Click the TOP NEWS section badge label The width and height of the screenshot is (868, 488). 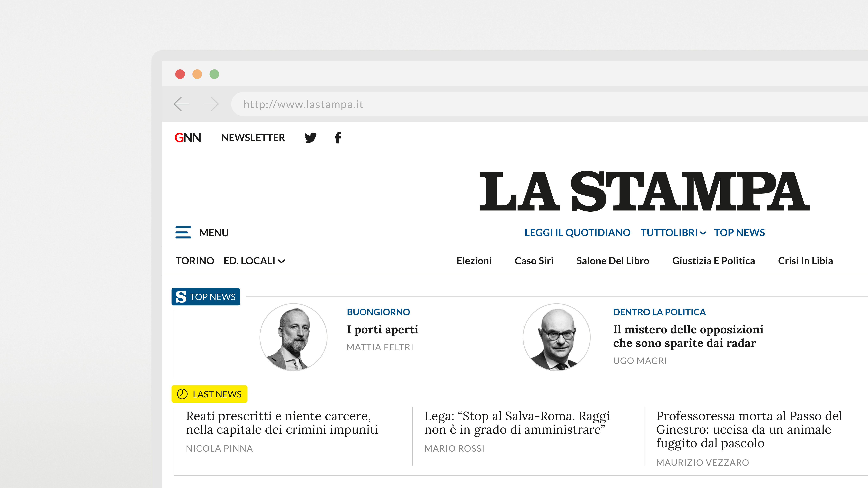coord(213,297)
